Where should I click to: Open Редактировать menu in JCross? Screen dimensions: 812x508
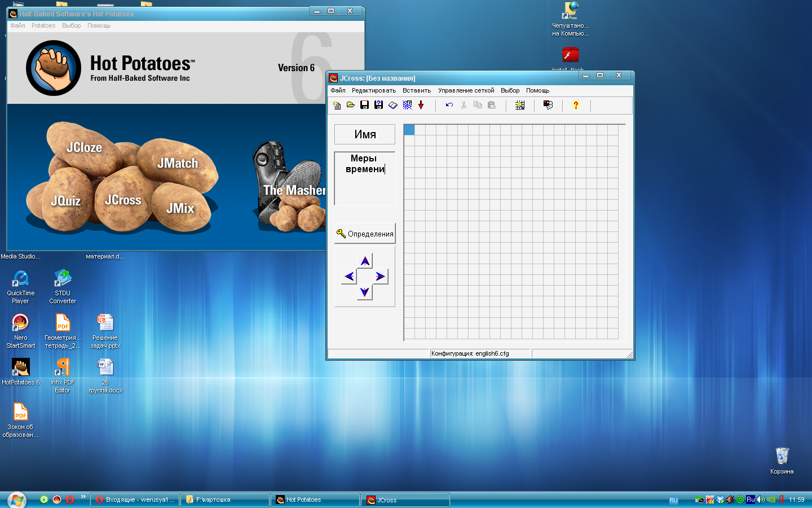click(374, 90)
